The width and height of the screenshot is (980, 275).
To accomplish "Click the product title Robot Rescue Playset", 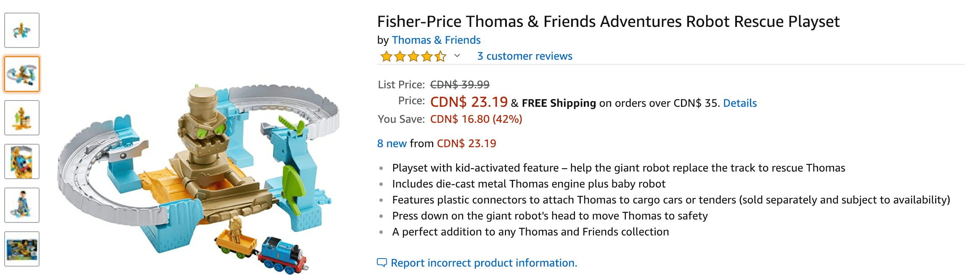I will pos(608,21).
